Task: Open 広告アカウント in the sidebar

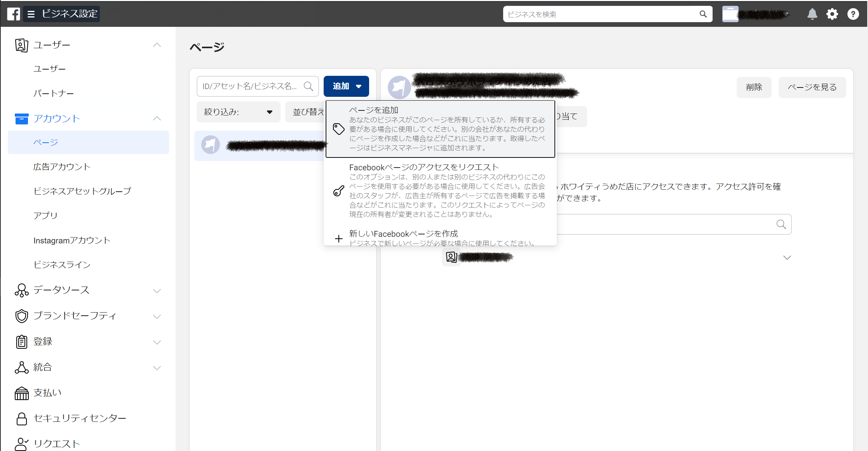Action: tap(62, 167)
